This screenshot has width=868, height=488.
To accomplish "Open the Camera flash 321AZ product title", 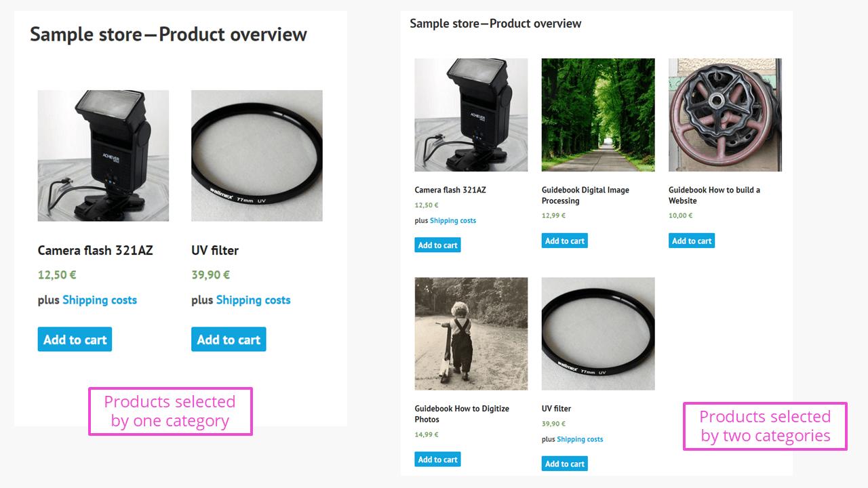I will [96, 250].
